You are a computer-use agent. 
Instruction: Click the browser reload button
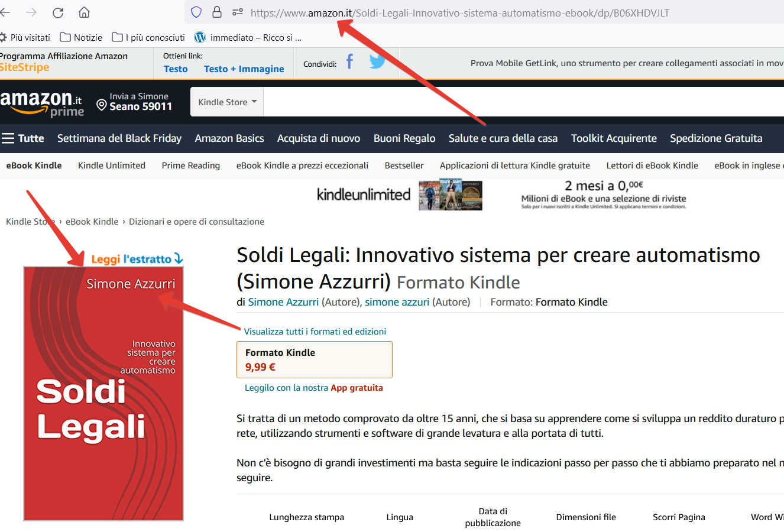58,12
